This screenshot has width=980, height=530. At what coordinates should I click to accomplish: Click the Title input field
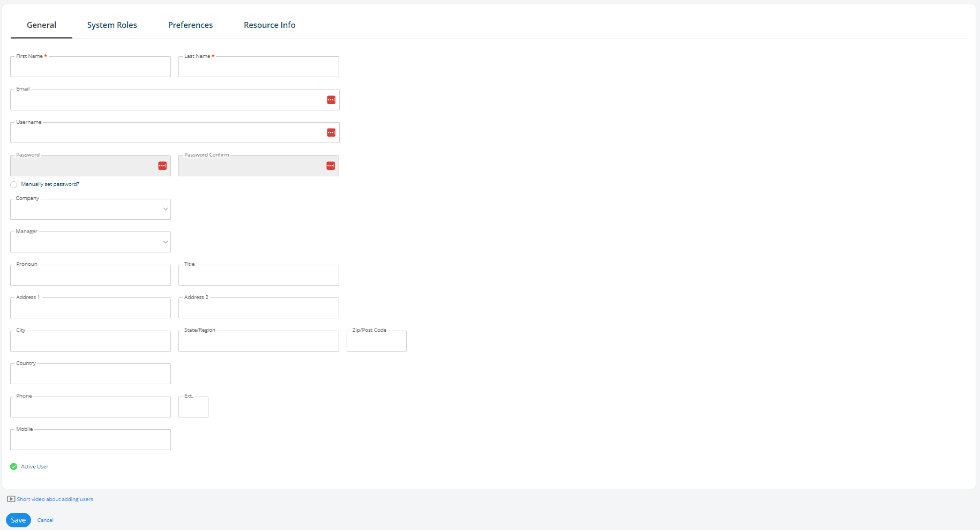pyautogui.click(x=259, y=275)
